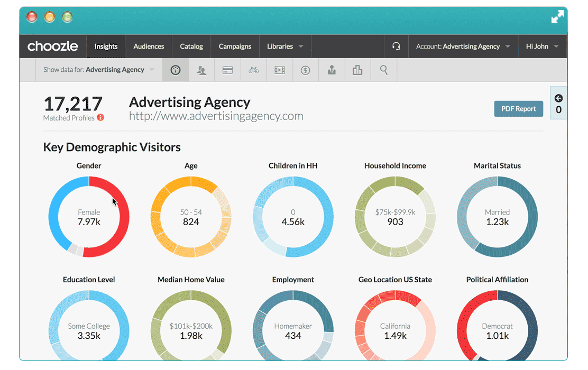Select the Political Affiliation donut chart
Viewport: 588px width, 370px height.
point(497,326)
